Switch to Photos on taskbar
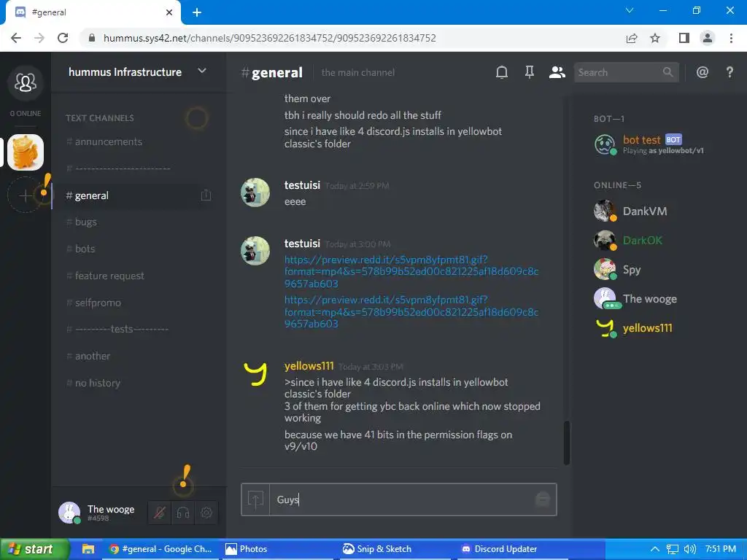Image resolution: width=747 pixels, height=560 pixels. tap(276, 549)
